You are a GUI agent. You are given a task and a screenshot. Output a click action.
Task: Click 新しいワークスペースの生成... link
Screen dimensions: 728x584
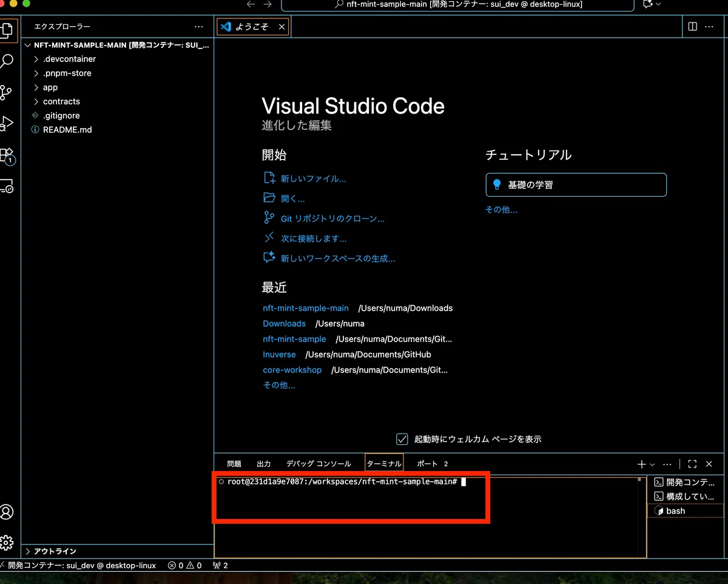pyautogui.click(x=338, y=259)
